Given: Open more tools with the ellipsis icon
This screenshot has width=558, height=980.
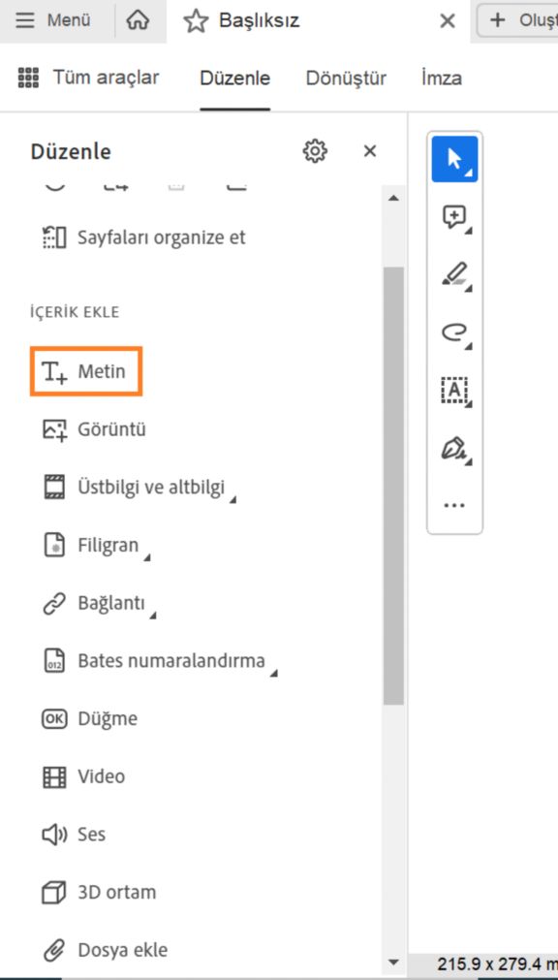Looking at the screenshot, I should pyautogui.click(x=453, y=503).
